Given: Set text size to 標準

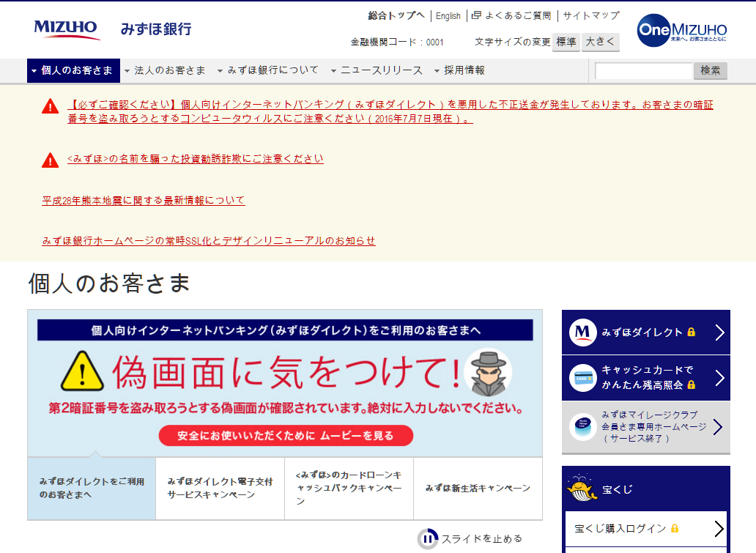Looking at the screenshot, I should 566,42.
